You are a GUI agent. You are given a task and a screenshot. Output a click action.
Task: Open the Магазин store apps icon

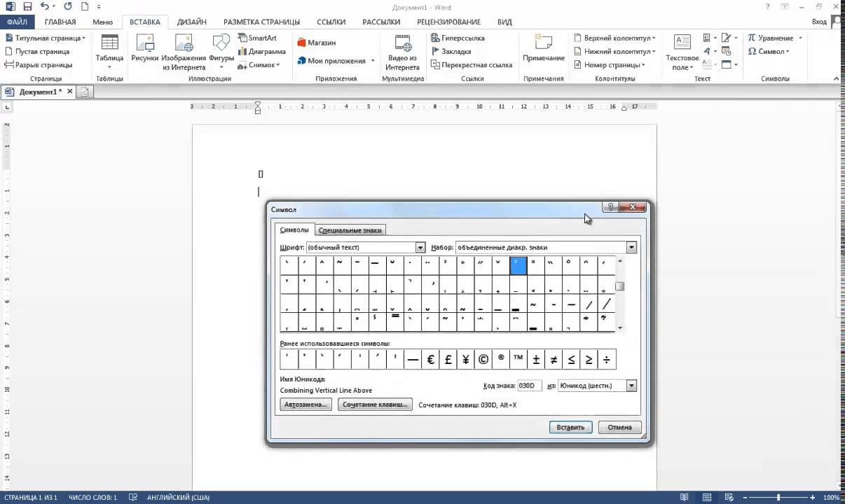[x=317, y=43]
